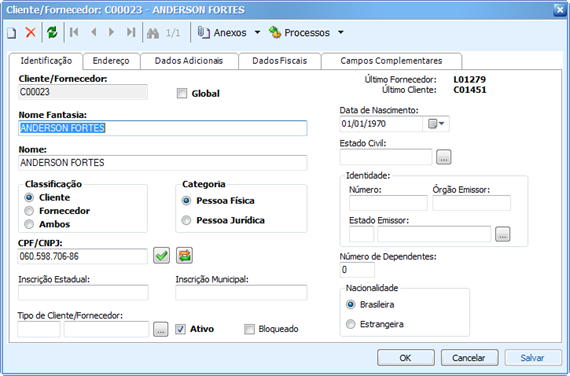Viewport: 570px width, 376px height.
Task: Click the Cliente/Fornecedor code field C00023
Action: pos(83,92)
